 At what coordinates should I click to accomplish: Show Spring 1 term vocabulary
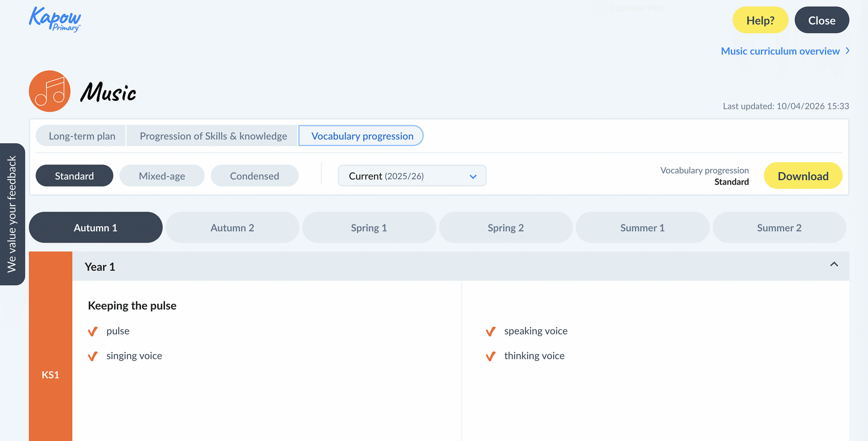coord(369,228)
